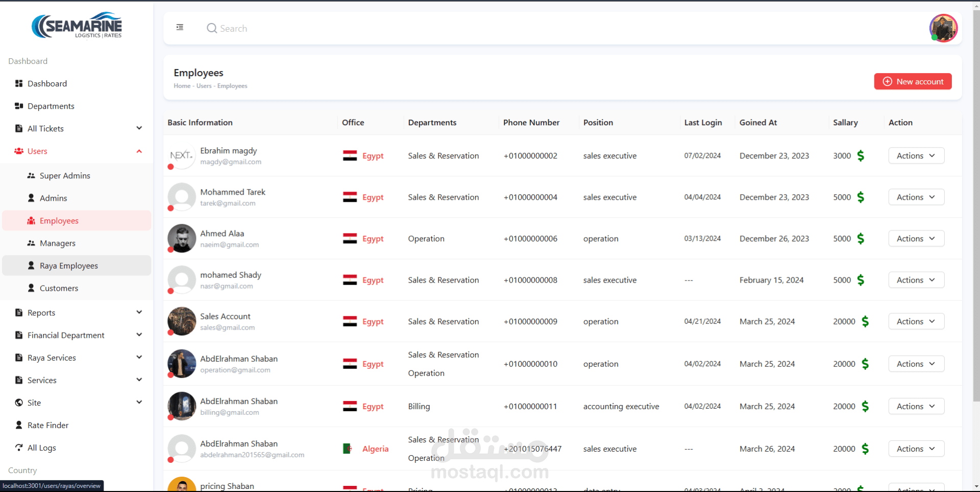
Task: Click the Rate Finder person icon
Action: 19,425
